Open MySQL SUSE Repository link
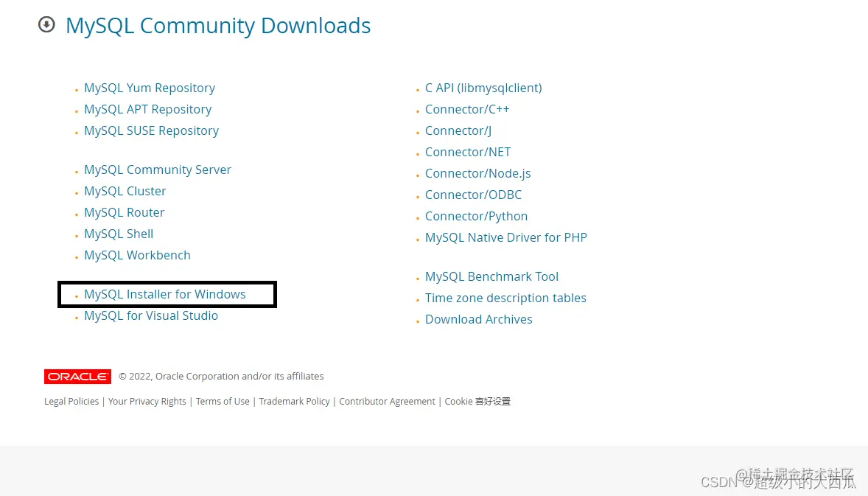Viewport: 868px width, 496px height. (x=152, y=130)
